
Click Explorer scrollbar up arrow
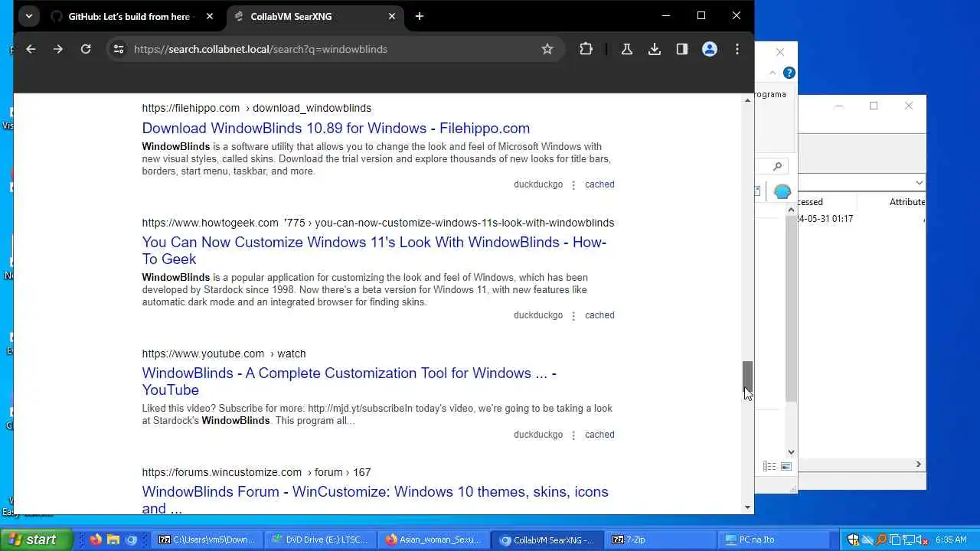coord(792,210)
